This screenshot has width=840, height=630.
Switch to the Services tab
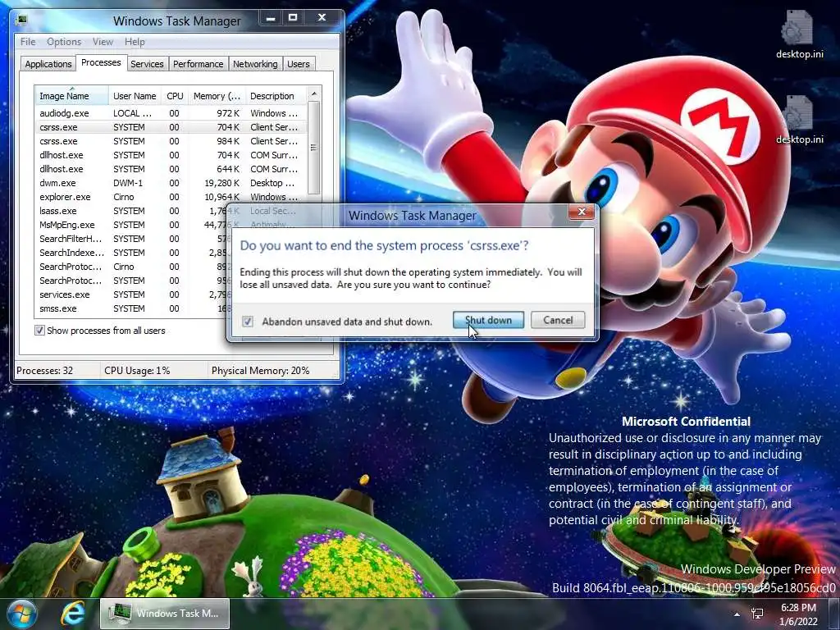click(147, 64)
